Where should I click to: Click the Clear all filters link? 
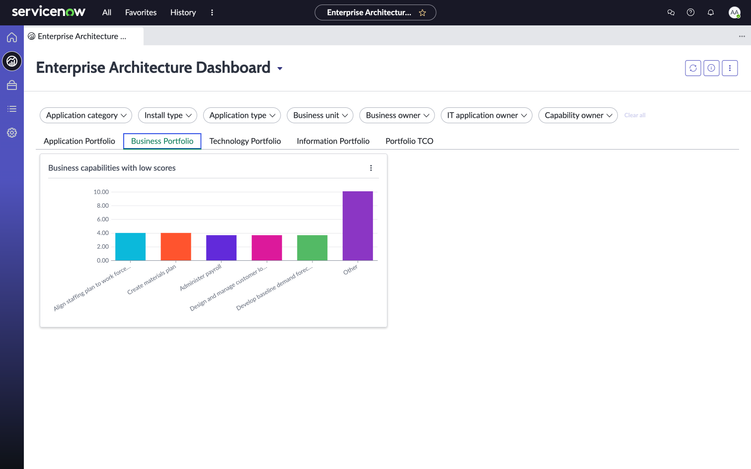[635, 115]
